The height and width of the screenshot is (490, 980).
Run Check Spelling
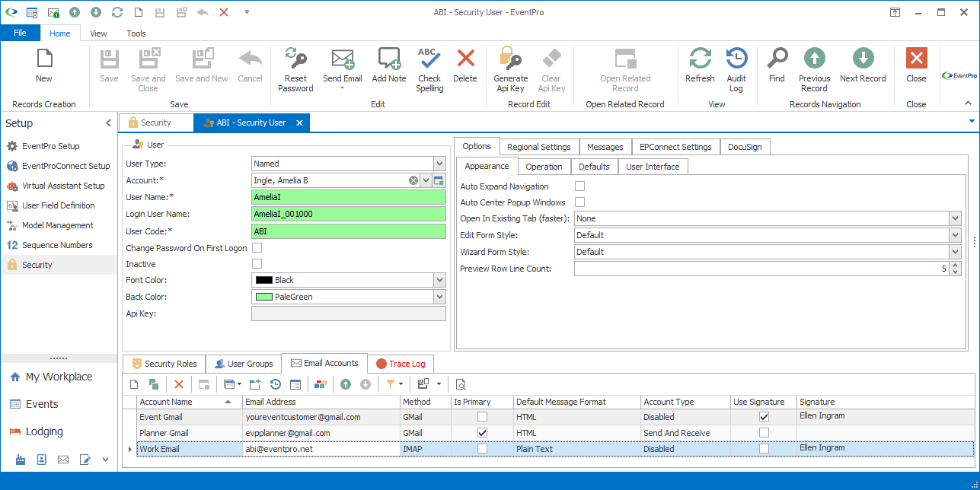point(429,70)
